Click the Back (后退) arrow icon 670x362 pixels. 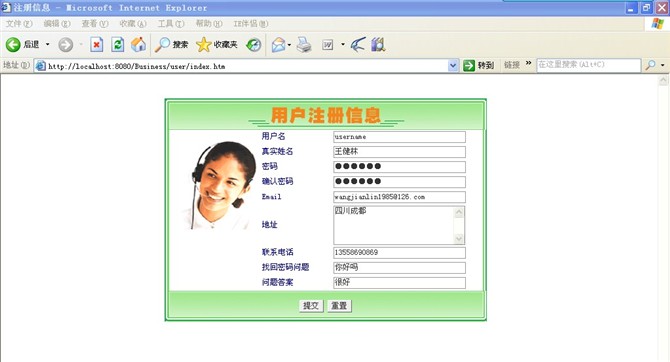coord(13,44)
